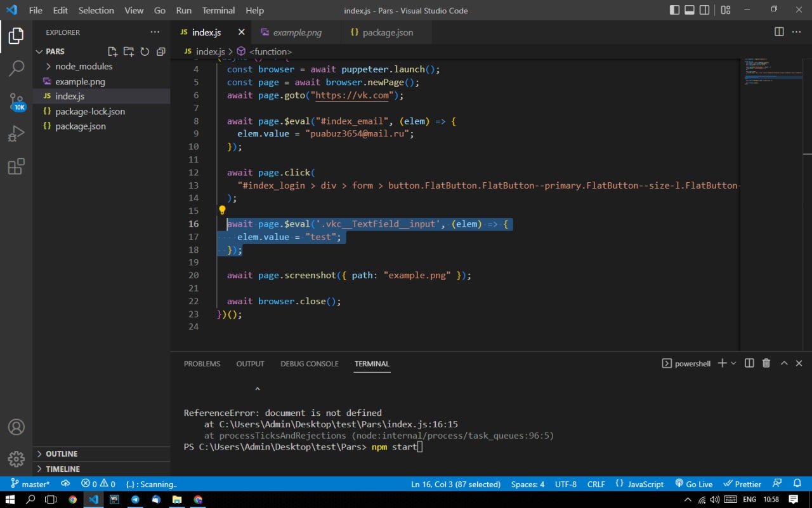Split the terminal panel
Viewport: 812px width, 508px height.
(x=749, y=363)
